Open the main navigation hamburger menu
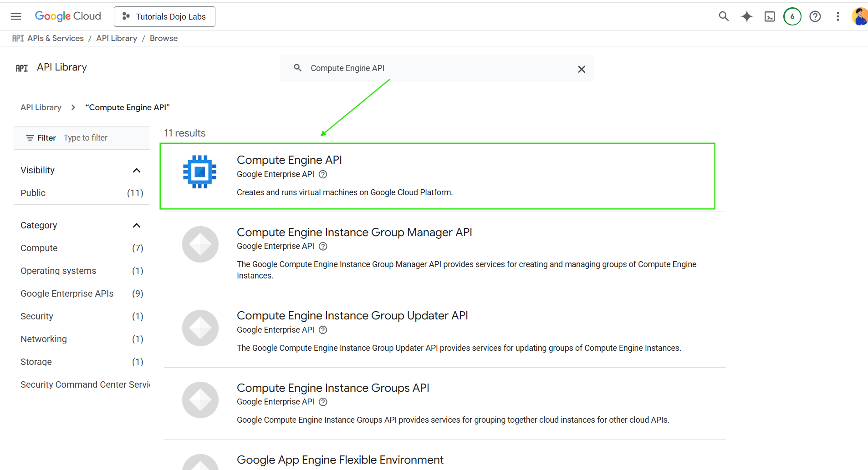The height and width of the screenshot is (470, 868). tap(16, 16)
